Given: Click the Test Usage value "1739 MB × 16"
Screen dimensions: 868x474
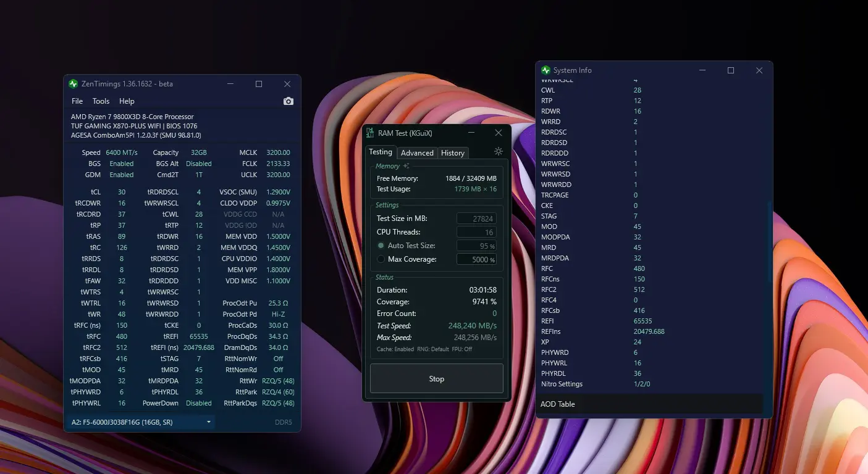Looking at the screenshot, I should (x=475, y=189).
